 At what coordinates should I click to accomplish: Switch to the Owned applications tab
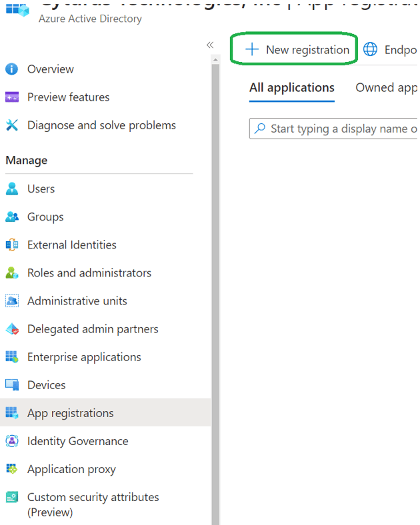386,88
